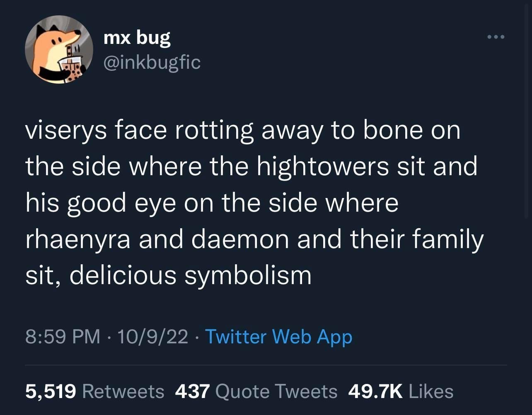The height and width of the screenshot is (415, 532).
Task: Click the word hightowers in tweet
Action: tap(322, 166)
